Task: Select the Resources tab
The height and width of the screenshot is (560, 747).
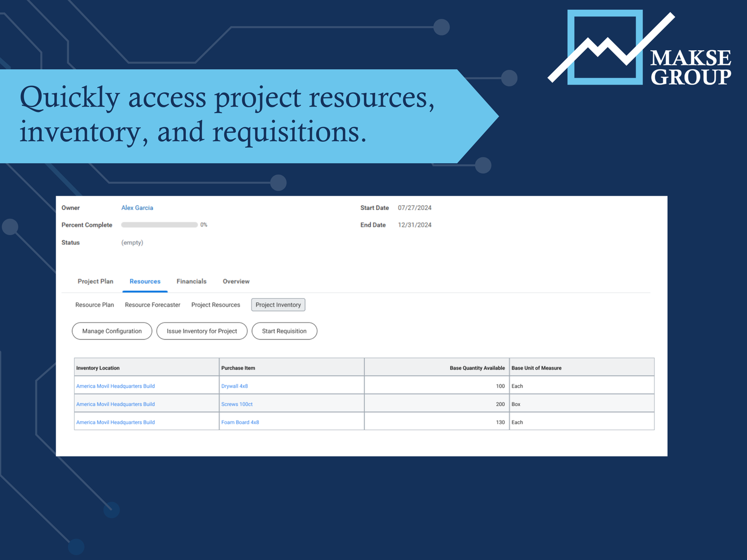Action: pyautogui.click(x=145, y=281)
